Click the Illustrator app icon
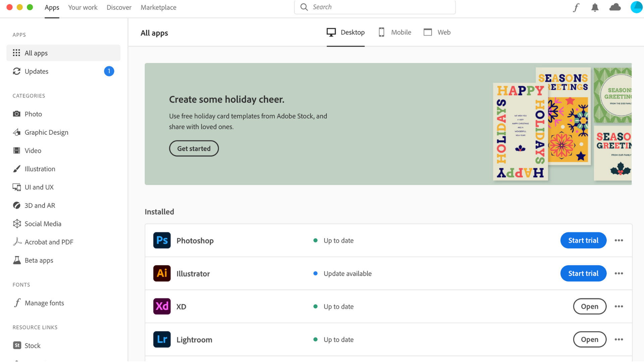The image size is (644, 362). pyautogui.click(x=162, y=273)
